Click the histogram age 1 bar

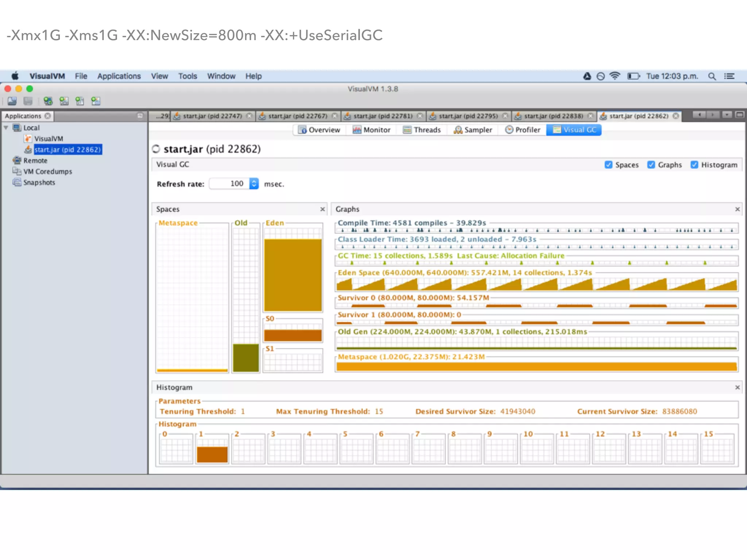(x=212, y=454)
